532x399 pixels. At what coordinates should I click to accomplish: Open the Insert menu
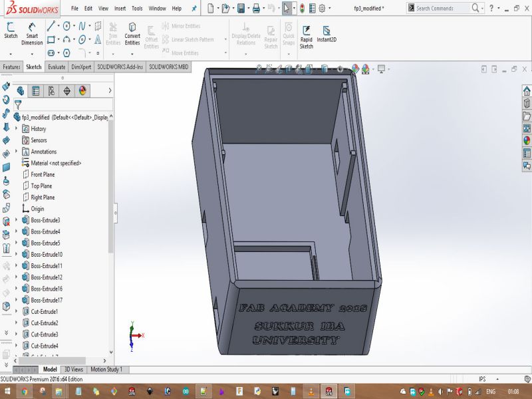click(120, 9)
